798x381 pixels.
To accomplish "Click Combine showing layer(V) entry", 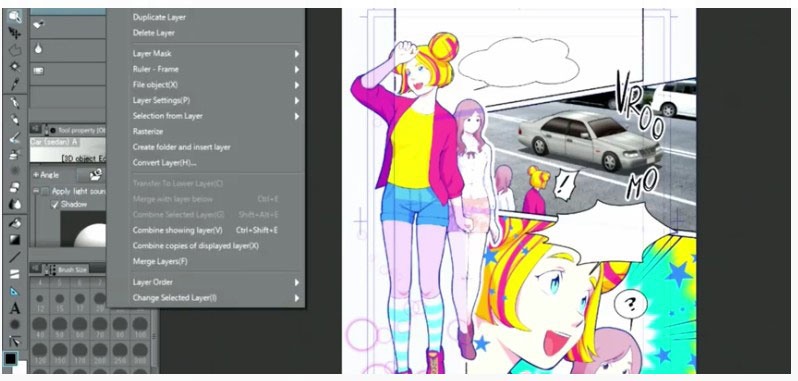I will click(x=178, y=230).
